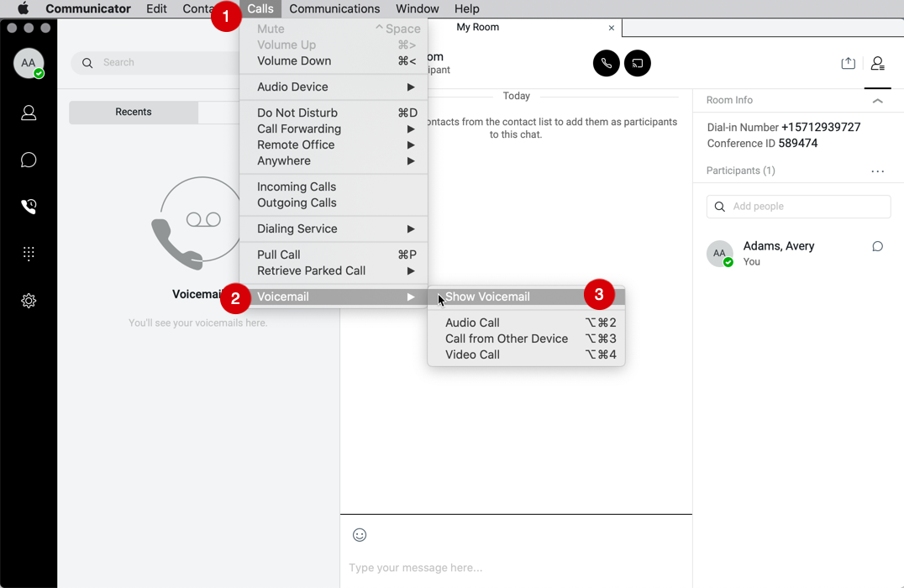
Task: Choose Show Voicemail from submenu
Action: 526,297
